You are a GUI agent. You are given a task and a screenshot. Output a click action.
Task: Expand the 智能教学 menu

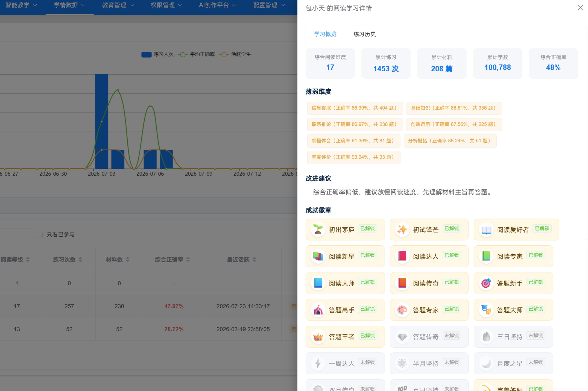coord(21,5)
